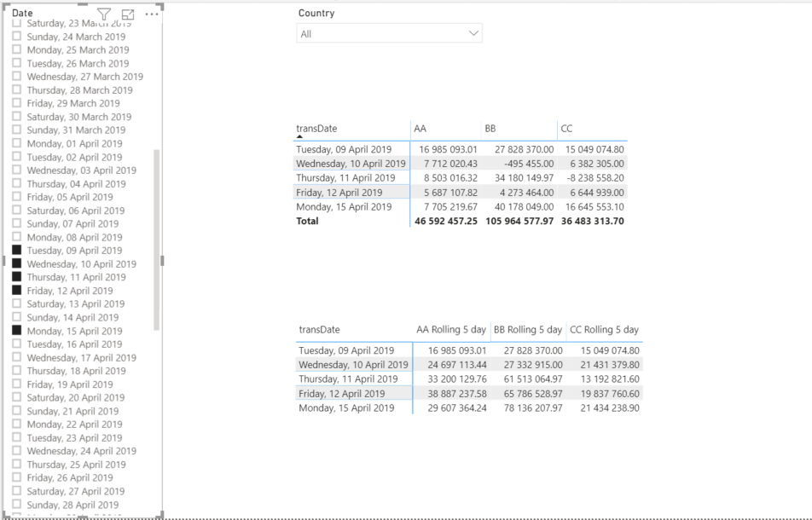Tick the Monday, 25 March 2019 checkbox
Image resolution: width=812 pixels, height=520 pixels.
click(x=16, y=49)
